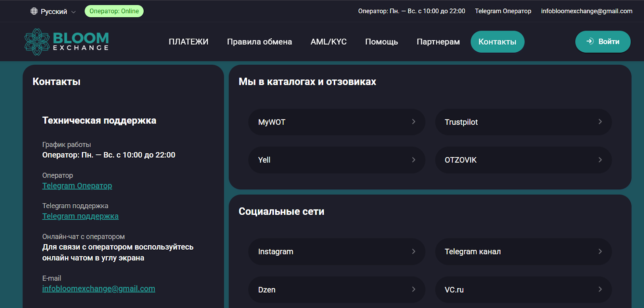
Task: Click the top bar operator hours text
Action: click(411, 11)
